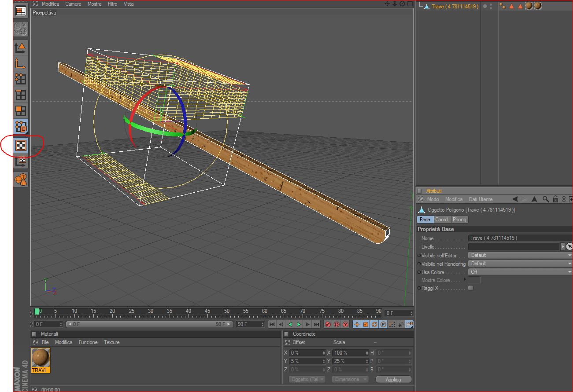573x392 pixels.
Task: Switch to Points mode
Action: click(21, 79)
